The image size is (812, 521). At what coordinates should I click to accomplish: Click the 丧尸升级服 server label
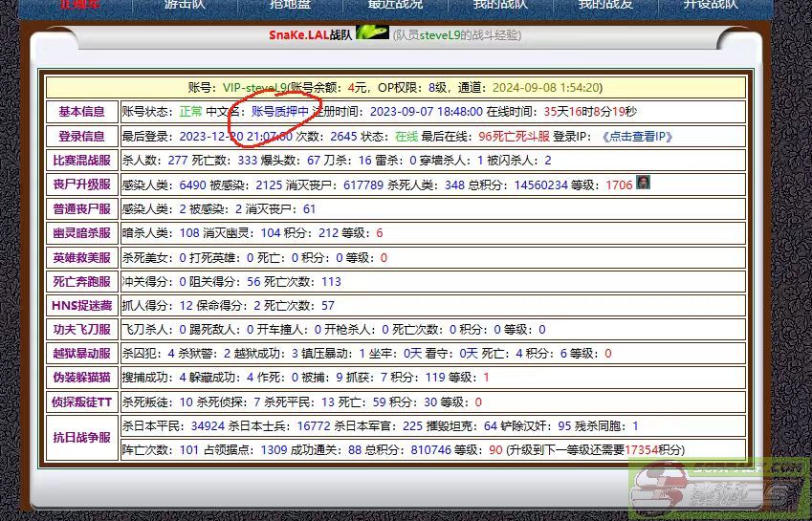click(x=81, y=185)
